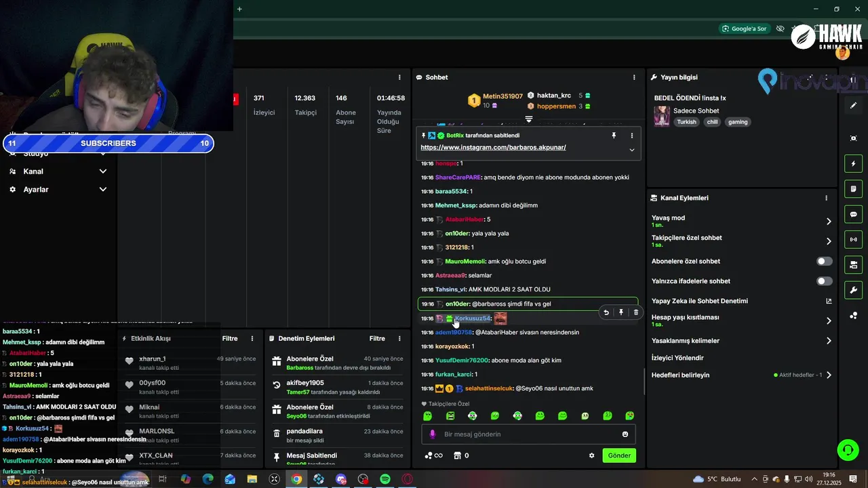Image resolution: width=868 pixels, height=488 pixels.
Task: Click xharun_1 in activity feed
Action: (x=153, y=359)
